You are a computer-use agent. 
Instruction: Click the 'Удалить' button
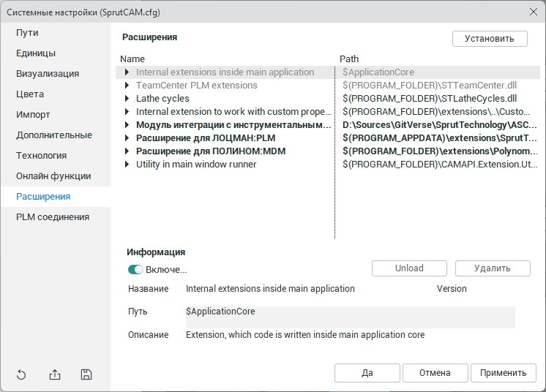click(x=492, y=268)
